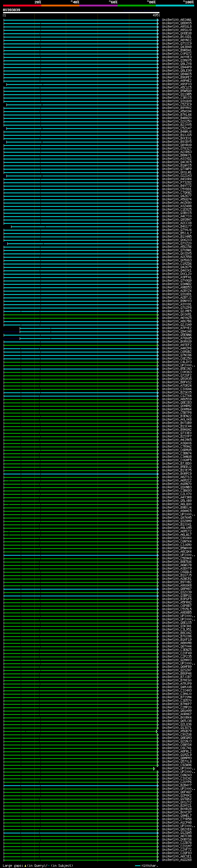Click the yellow large-gap triangle in the legend
Screen dimensions: 197x868
click(25, 866)
